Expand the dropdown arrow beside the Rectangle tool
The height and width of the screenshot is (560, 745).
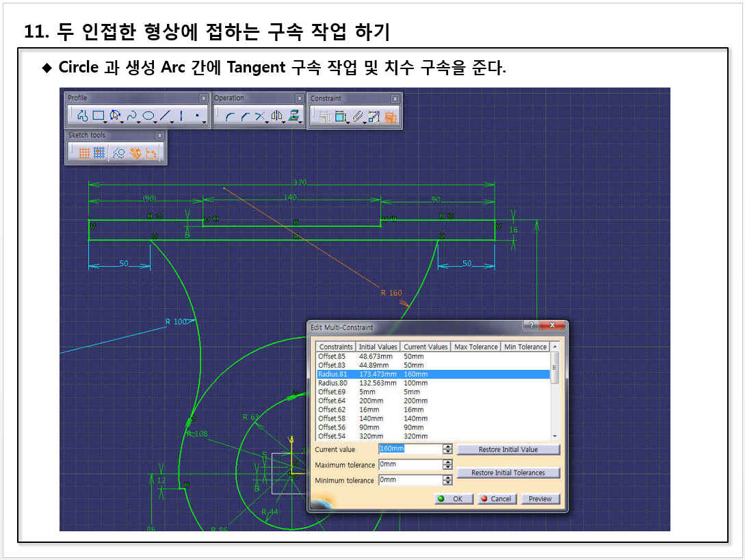(107, 122)
